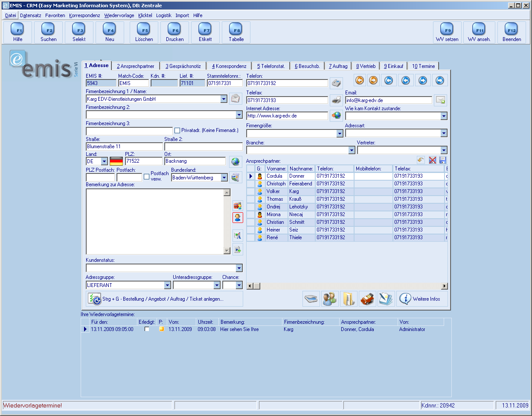This screenshot has width=532, height=416.
Task: Toggle the Postfach verw. checkbox
Action: coord(146,176)
